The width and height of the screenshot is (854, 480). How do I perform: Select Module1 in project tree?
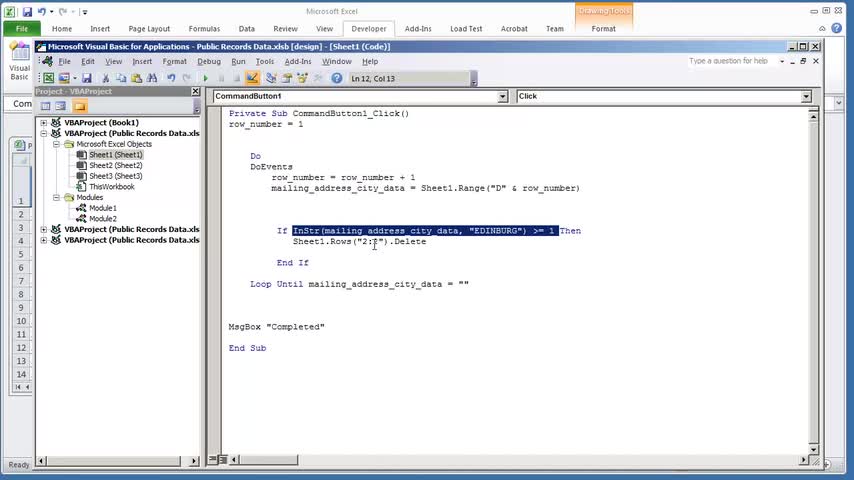(103, 208)
